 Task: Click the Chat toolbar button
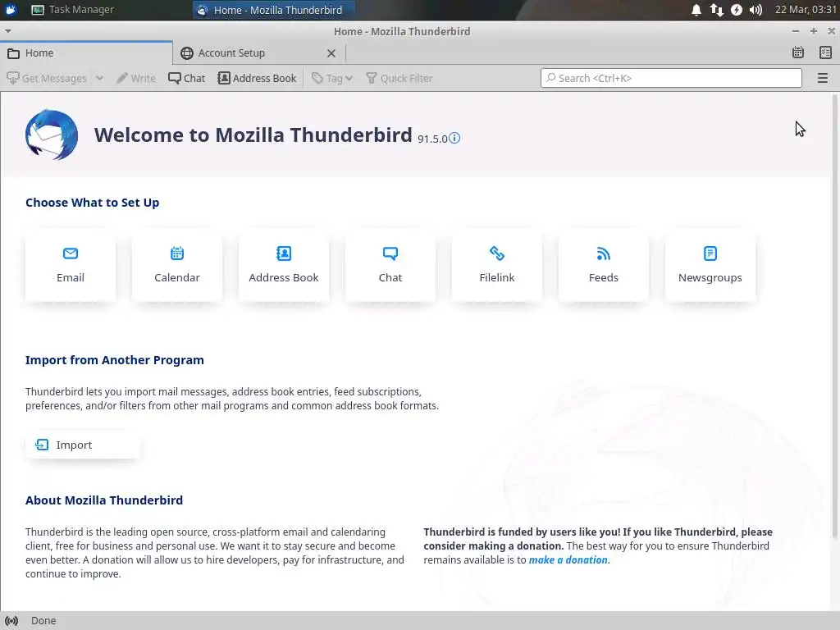point(186,78)
